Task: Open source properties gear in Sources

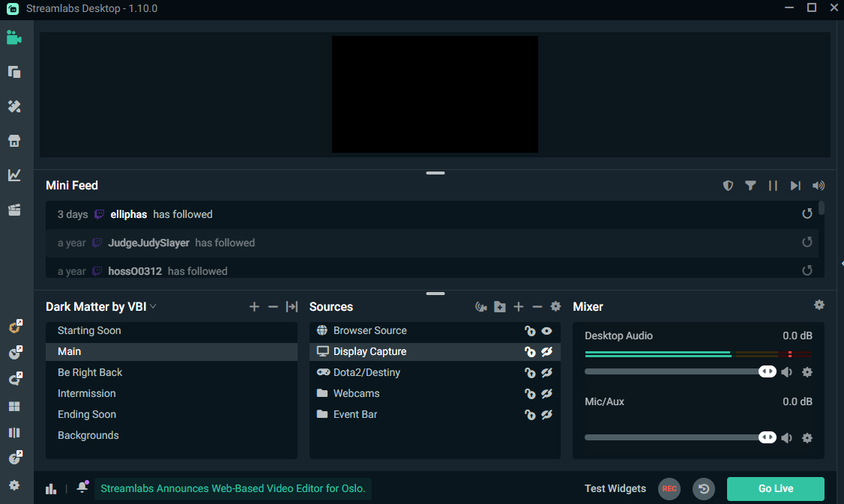Action: [x=555, y=306]
